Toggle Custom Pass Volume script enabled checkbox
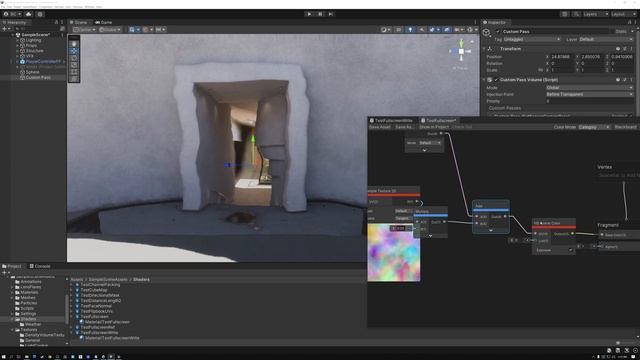This screenshot has width=640, height=360. [496, 80]
